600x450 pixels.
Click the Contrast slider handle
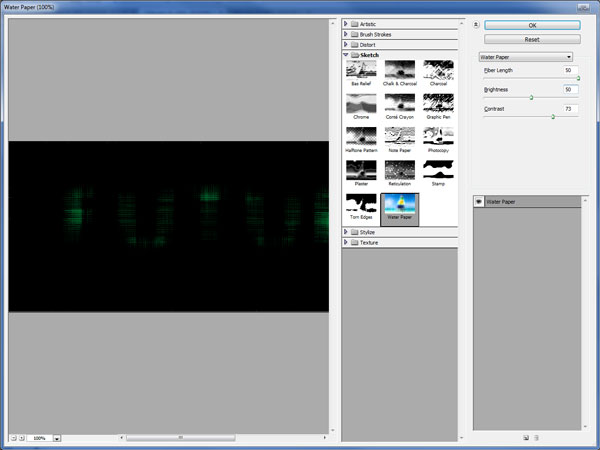coord(553,116)
